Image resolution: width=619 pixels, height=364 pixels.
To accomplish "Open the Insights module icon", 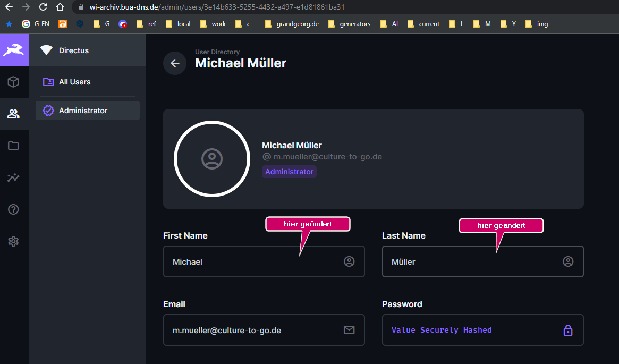I will 14,177.
